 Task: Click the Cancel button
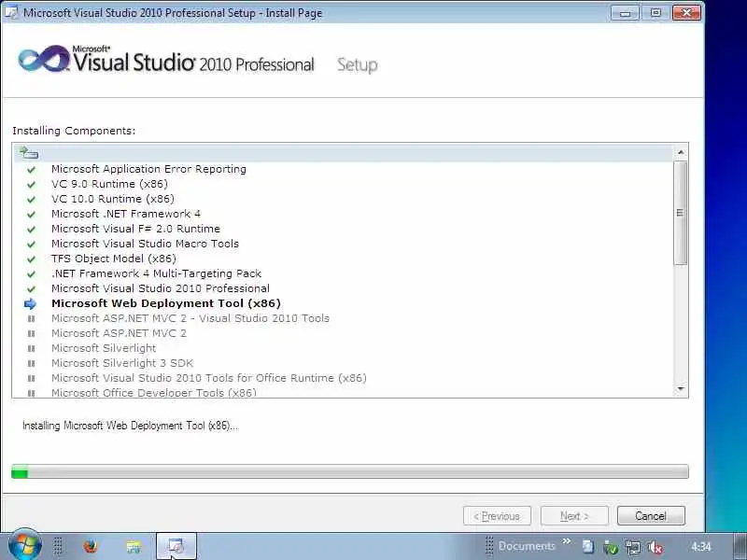click(651, 516)
